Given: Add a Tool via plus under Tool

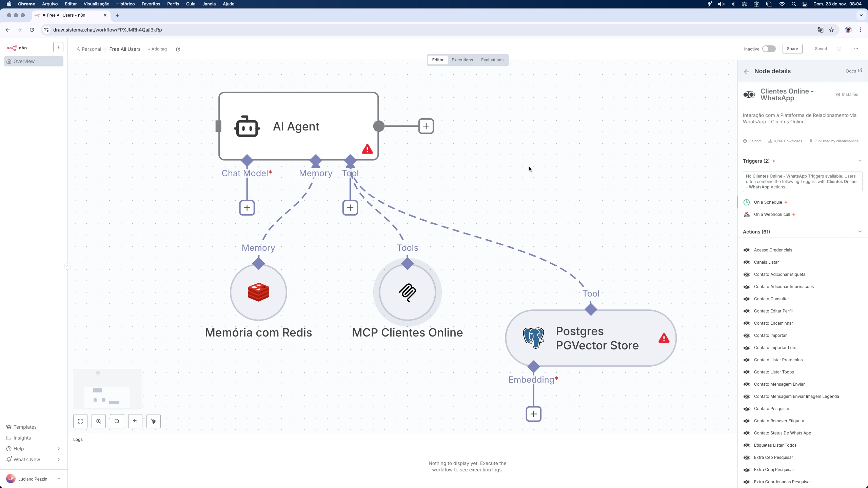Looking at the screenshot, I should 350,208.
